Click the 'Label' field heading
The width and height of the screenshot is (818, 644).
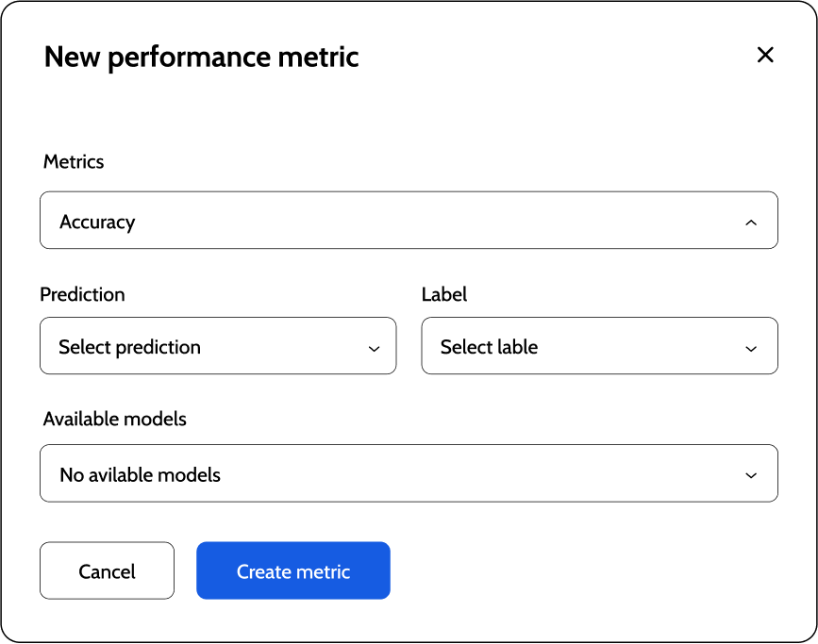coord(443,294)
